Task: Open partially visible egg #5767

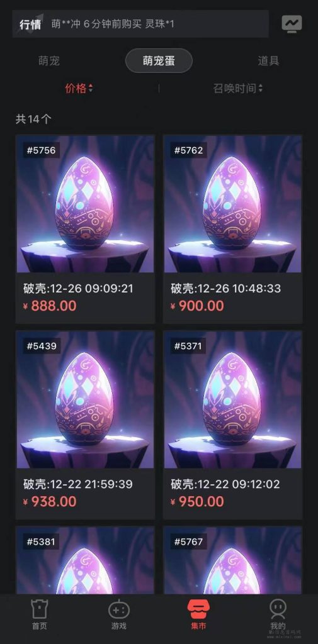Action: pos(232,560)
